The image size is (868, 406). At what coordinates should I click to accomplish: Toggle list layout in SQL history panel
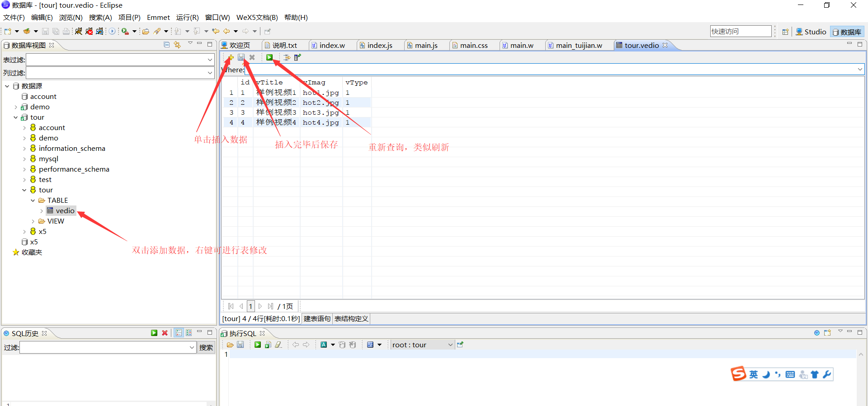pyautogui.click(x=179, y=333)
